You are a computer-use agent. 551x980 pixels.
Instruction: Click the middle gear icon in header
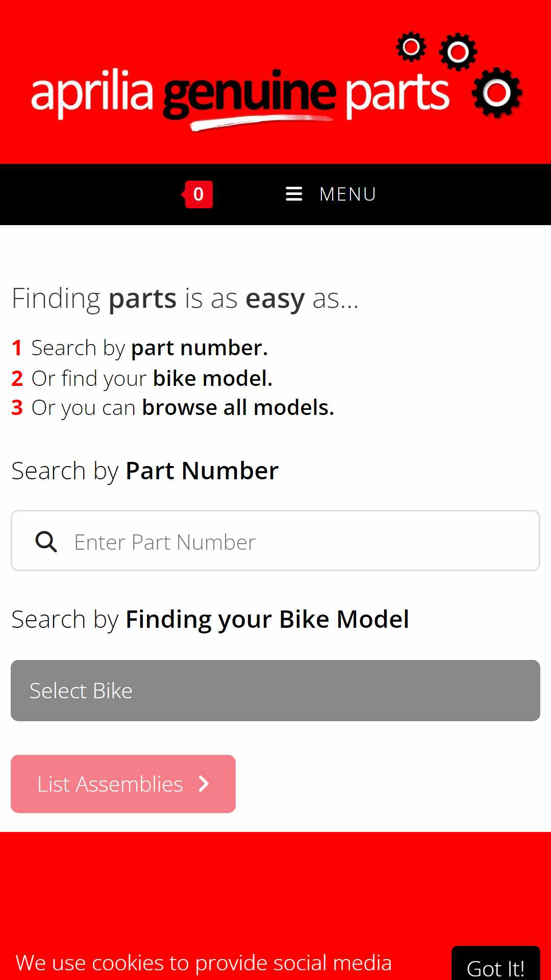(x=458, y=52)
